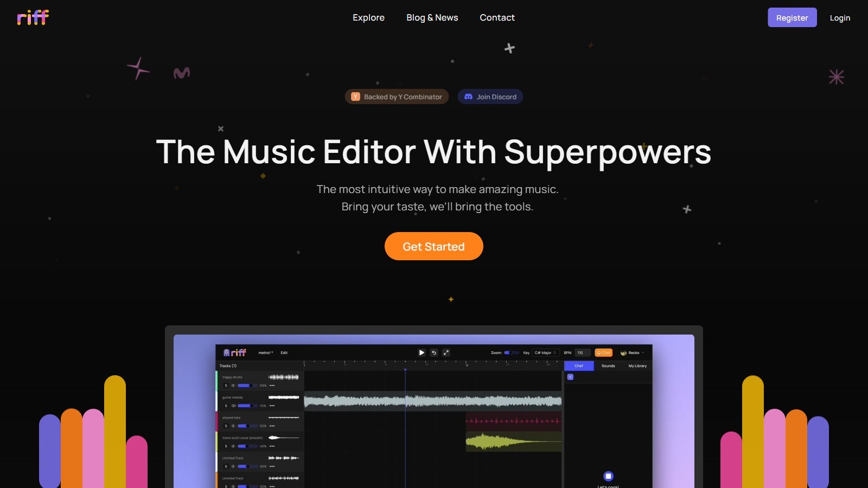Expand the Recko user account menu
Screen dimensions: 868x488
633,352
